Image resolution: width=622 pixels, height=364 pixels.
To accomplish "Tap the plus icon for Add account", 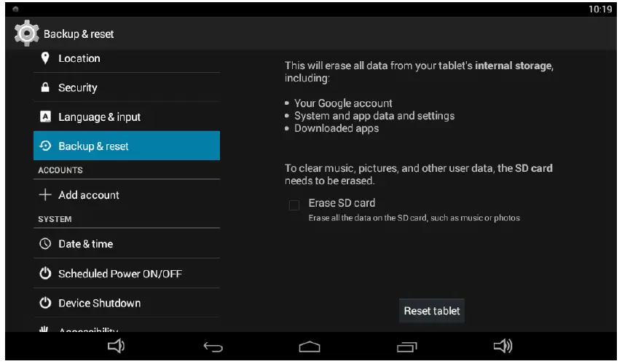I will tap(45, 194).
